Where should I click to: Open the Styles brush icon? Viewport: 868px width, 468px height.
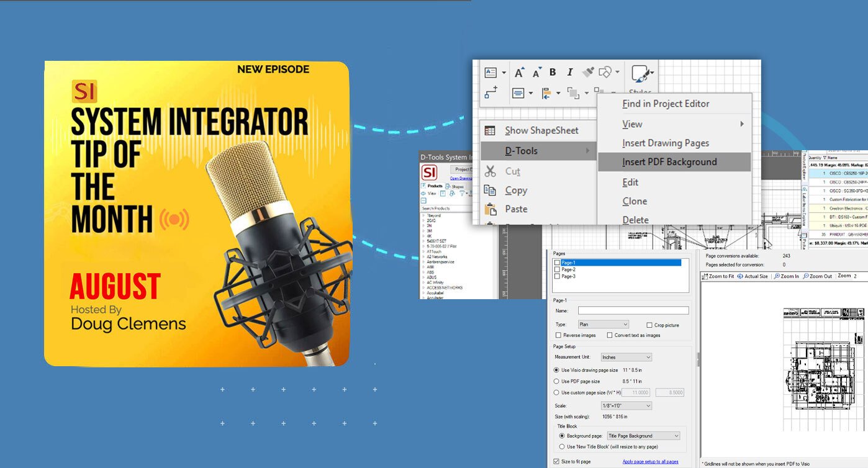pyautogui.click(x=641, y=74)
